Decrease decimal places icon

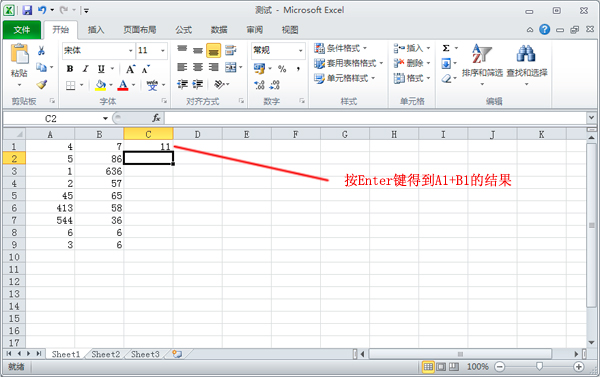click(275, 85)
